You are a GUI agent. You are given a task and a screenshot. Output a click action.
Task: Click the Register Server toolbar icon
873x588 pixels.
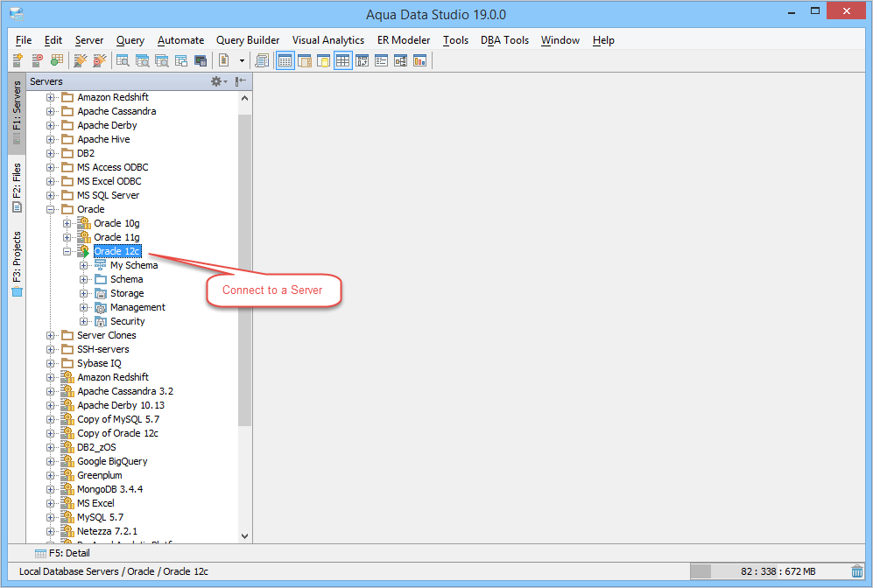tap(18, 60)
